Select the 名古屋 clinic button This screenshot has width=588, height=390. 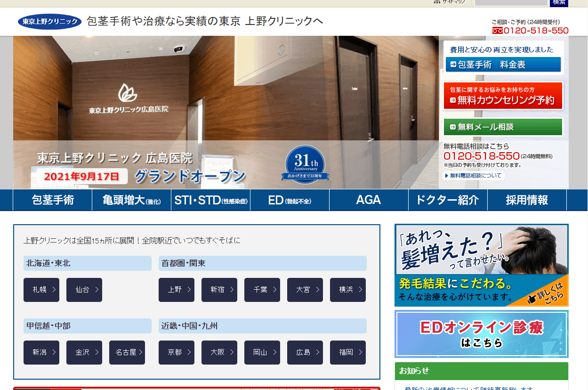click(x=127, y=352)
